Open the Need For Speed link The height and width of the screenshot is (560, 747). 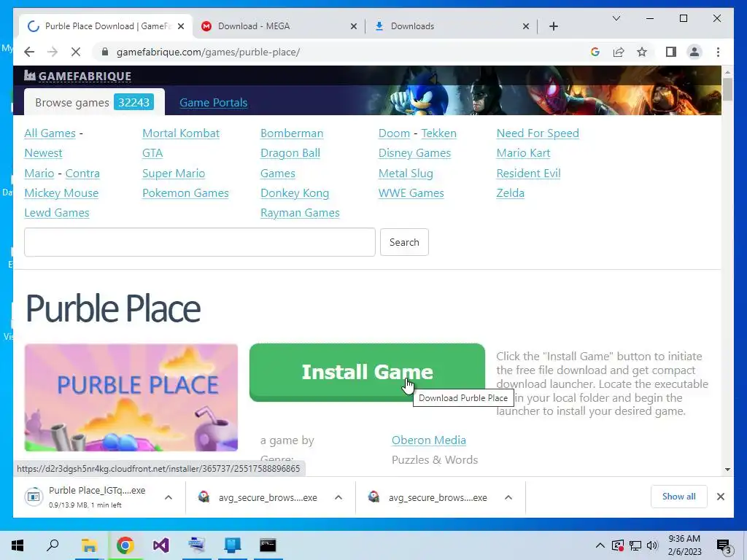(x=538, y=133)
